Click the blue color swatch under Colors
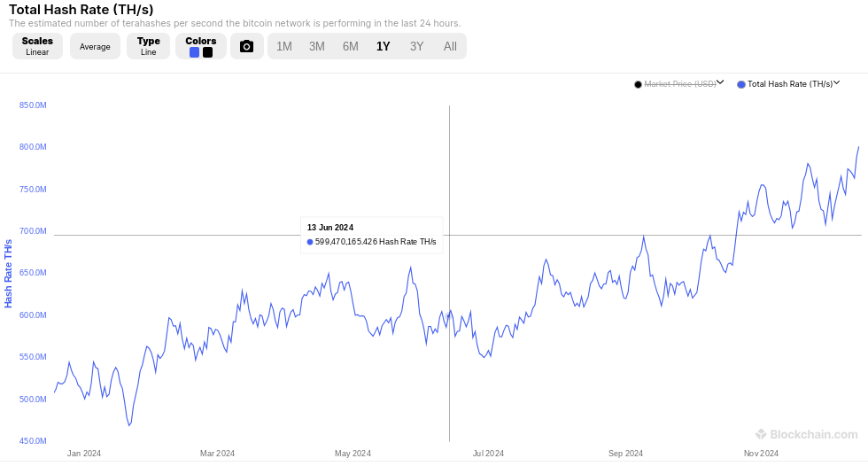Image resolution: width=868 pixels, height=474 pixels. point(194,52)
